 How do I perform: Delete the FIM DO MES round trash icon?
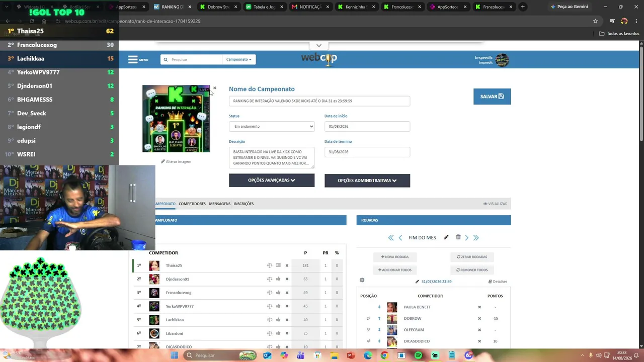[458, 237]
